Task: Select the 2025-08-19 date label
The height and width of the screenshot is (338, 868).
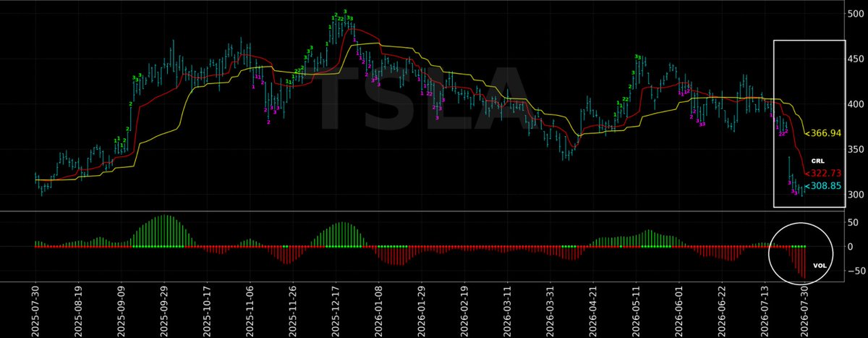Action: pos(79,310)
